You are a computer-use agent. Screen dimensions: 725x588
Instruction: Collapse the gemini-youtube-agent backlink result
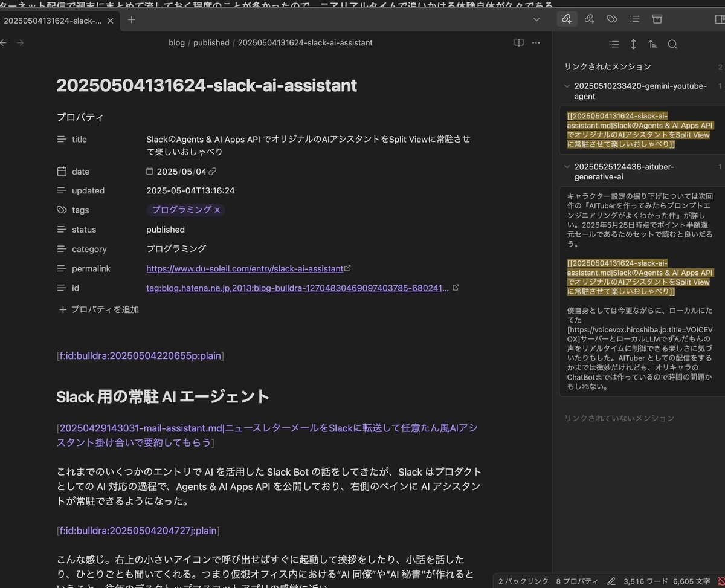pyautogui.click(x=566, y=86)
